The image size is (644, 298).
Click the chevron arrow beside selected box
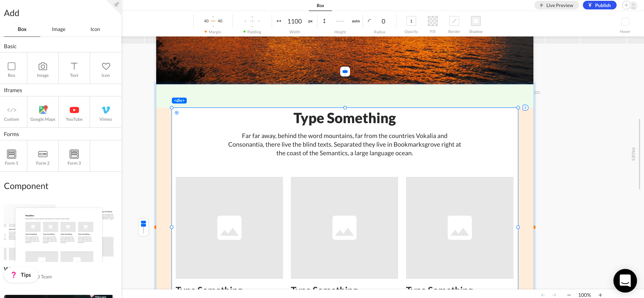[x=526, y=108]
